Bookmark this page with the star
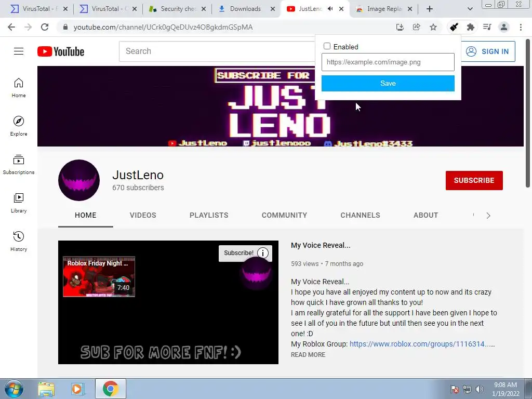Image resolution: width=532 pixels, height=399 pixels. point(433,27)
